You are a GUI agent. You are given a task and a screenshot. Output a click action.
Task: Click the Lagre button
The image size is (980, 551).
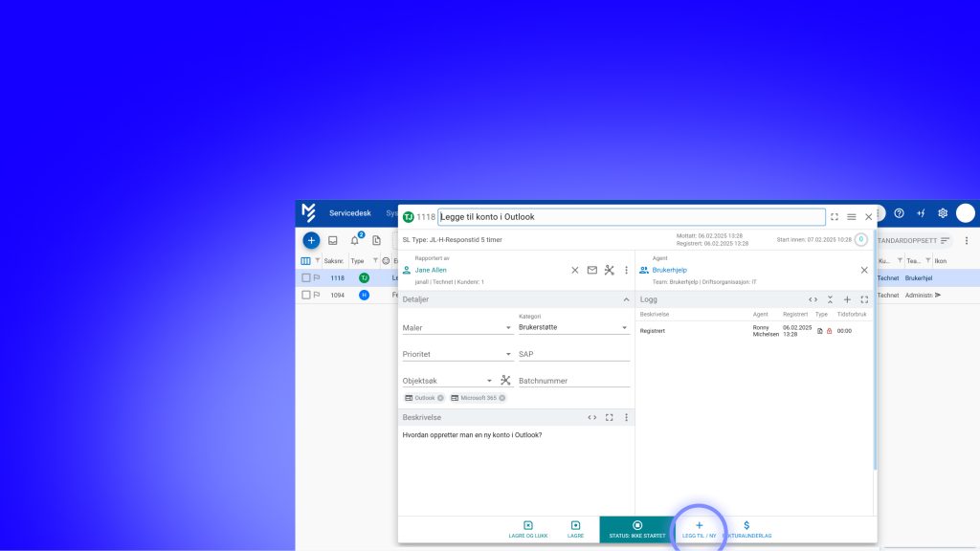[575, 530]
